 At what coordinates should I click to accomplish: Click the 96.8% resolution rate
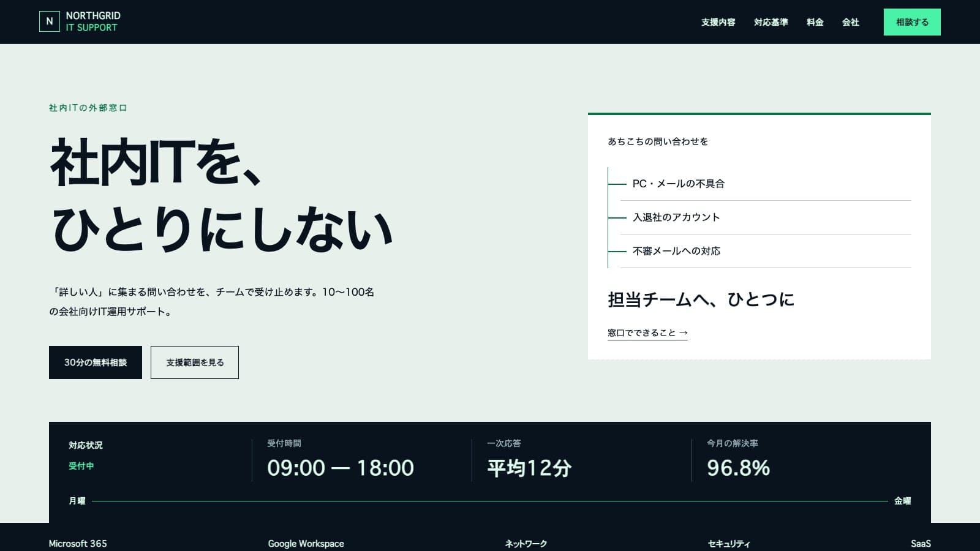click(x=738, y=468)
